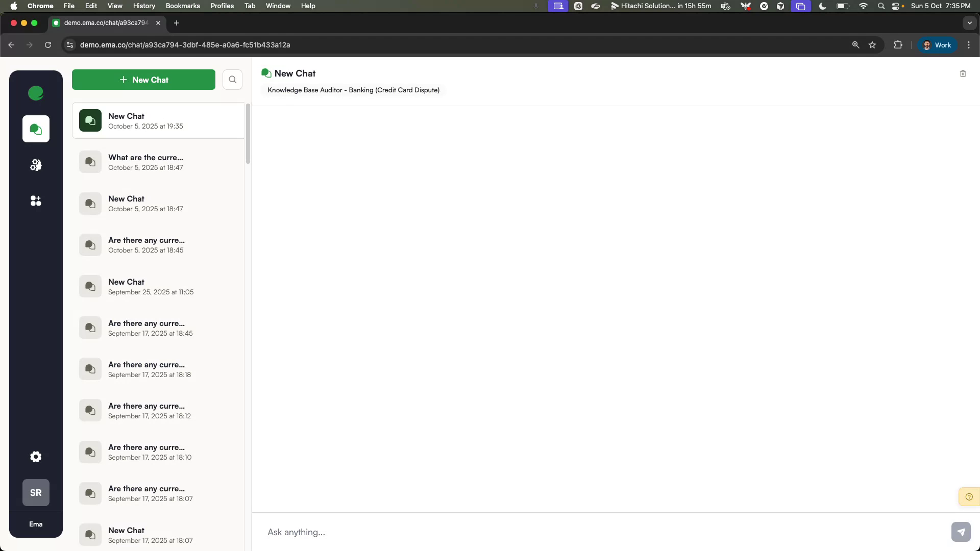Viewport: 980px width, 551px height.
Task: Click the SR avatar in the sidebar
Action: click(35, 492)
